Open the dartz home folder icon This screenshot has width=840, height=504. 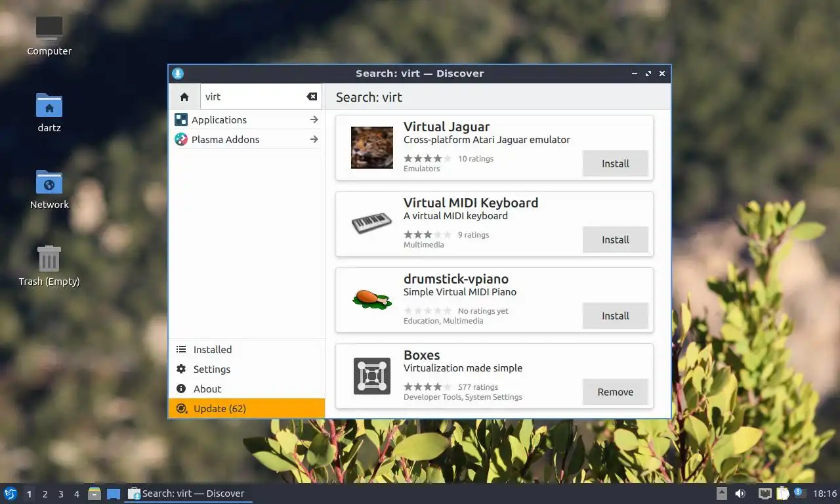coord(49,105)
